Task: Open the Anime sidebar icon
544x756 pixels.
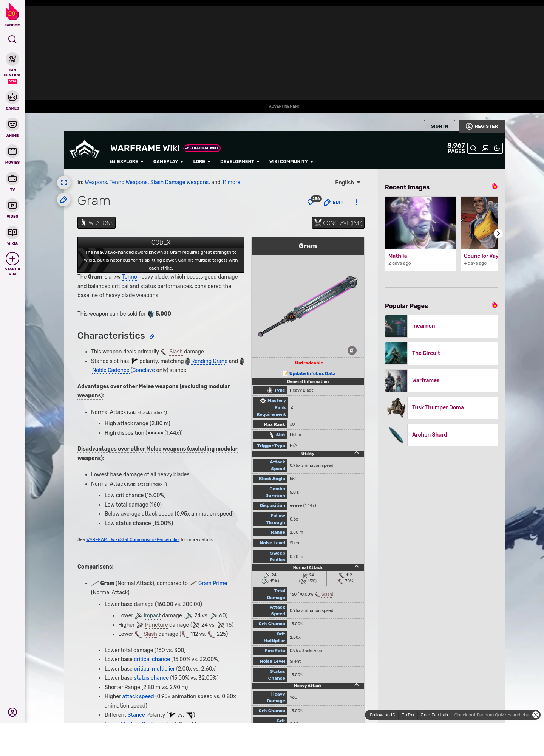Action: 12,124
